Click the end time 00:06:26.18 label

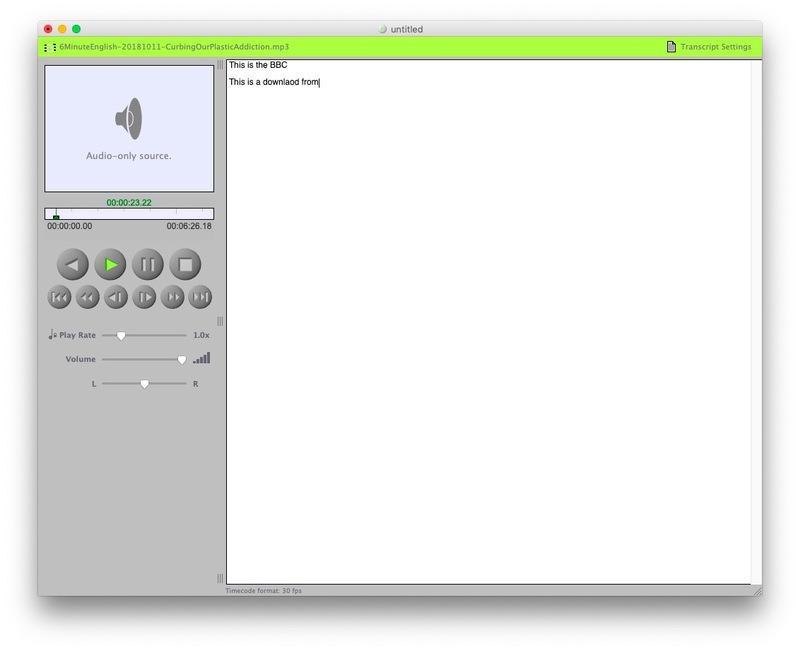click(189, 226)
